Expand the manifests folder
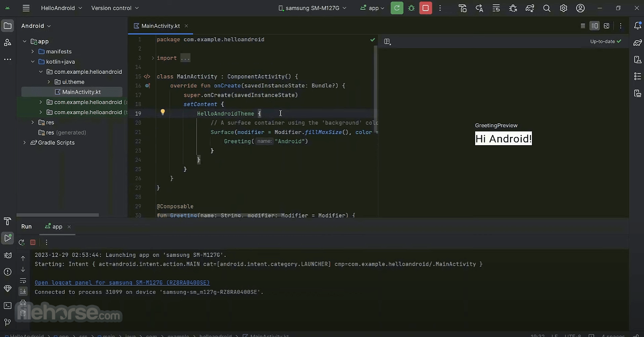This screenshot has height=337, width=644. point(33,51)
